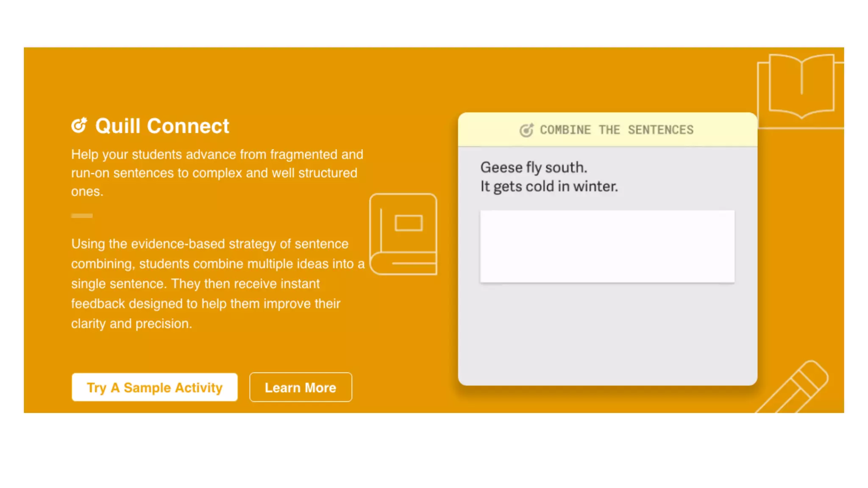Click the 'Help your students advance' paragraph

point(217,172)
